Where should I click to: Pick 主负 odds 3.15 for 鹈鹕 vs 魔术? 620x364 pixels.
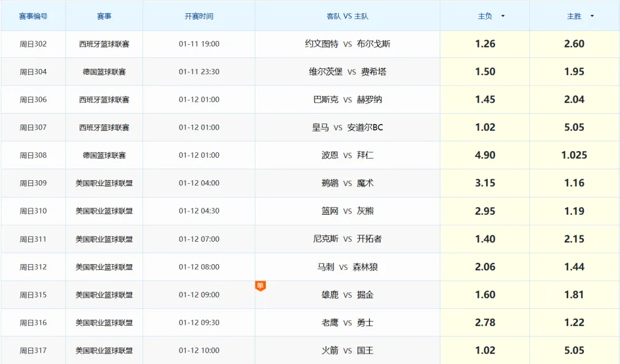coord(485,183)
